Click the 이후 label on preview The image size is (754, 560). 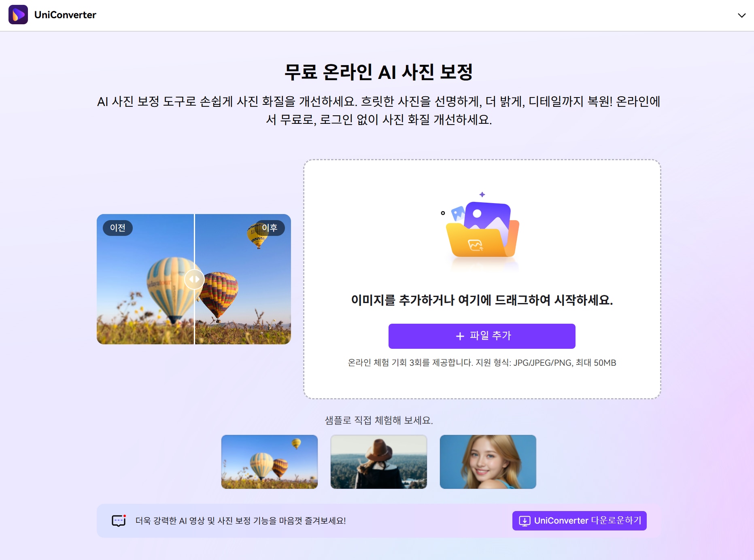click(270, 228)
